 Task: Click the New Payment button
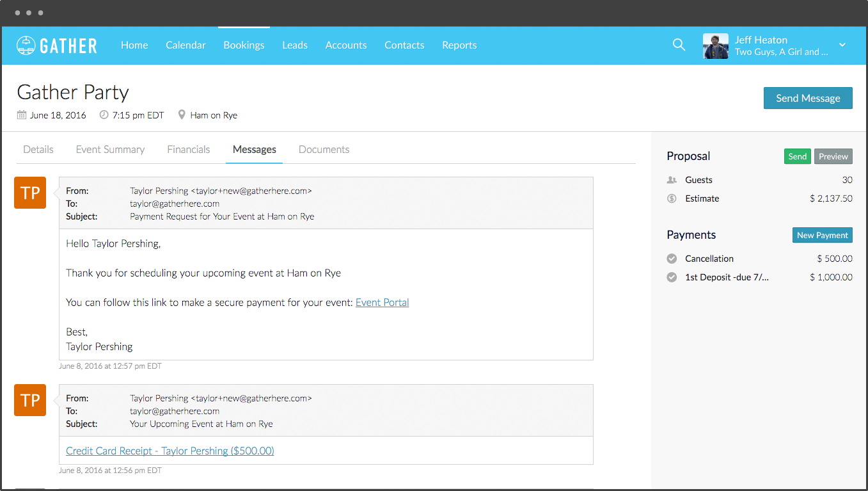(822, 235)
